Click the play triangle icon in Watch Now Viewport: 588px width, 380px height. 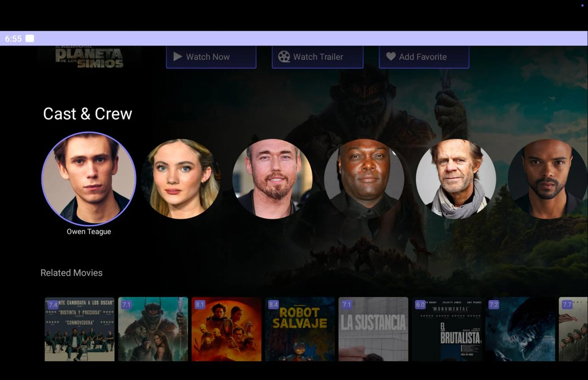click(x=177, y=57)
